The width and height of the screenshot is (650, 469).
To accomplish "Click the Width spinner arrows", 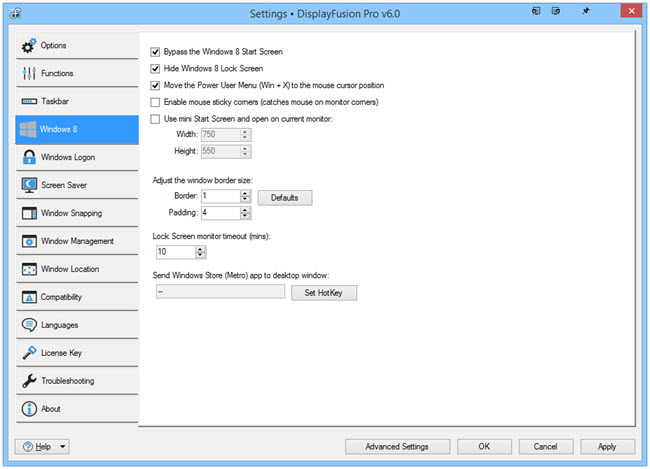I will pos(245,135).
